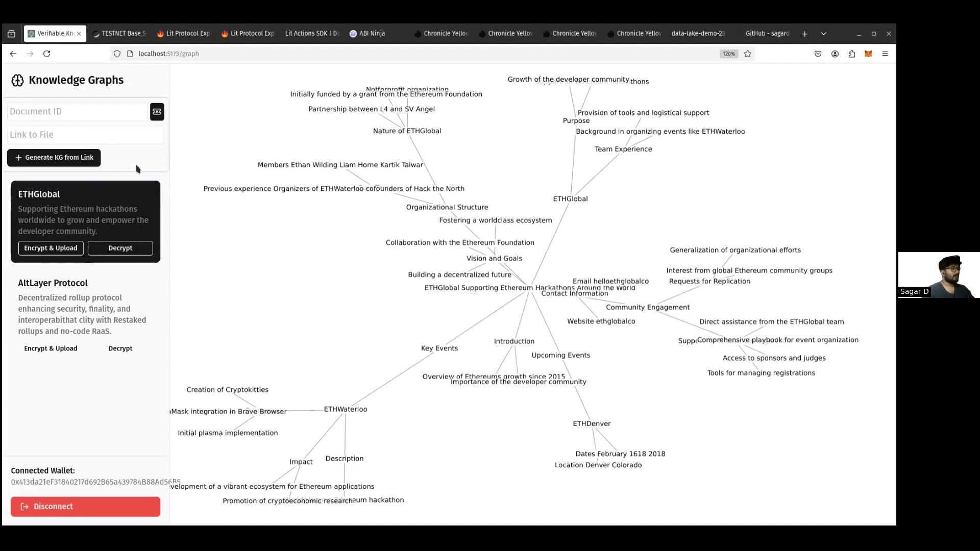Click Encrypt & Upload in AltLayer Protocol card
This screenshot has height=551, width=980.
(x=51, y=348)
